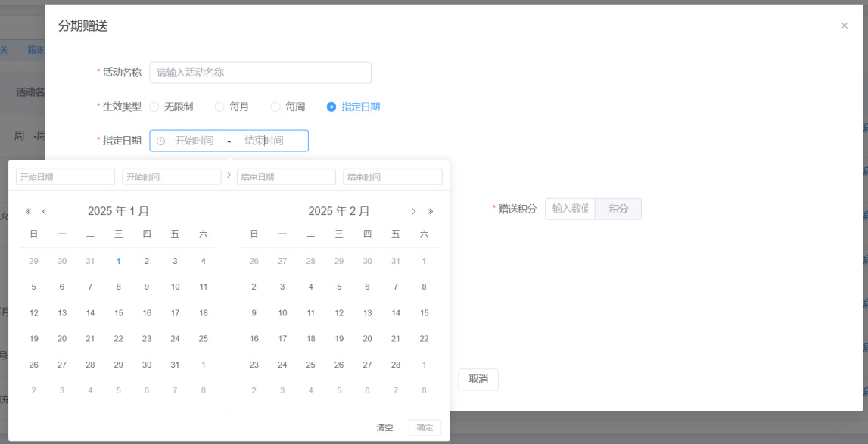Pick February 14 in right calendar

[396, 313]
